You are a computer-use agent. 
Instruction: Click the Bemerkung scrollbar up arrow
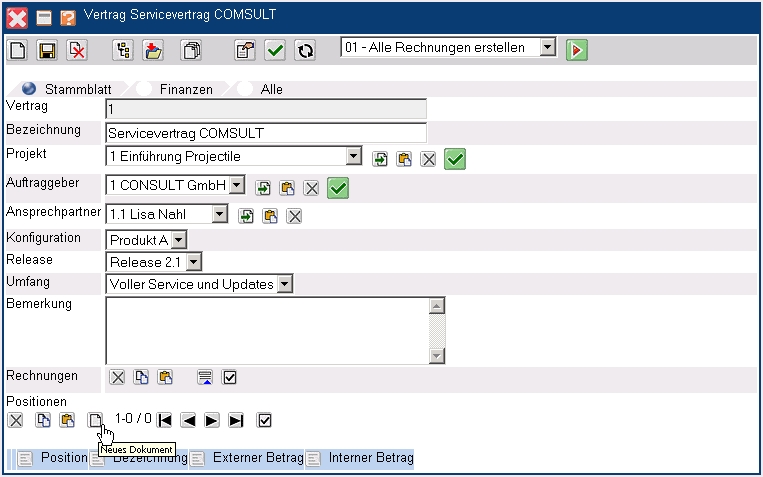pos(437,306)
